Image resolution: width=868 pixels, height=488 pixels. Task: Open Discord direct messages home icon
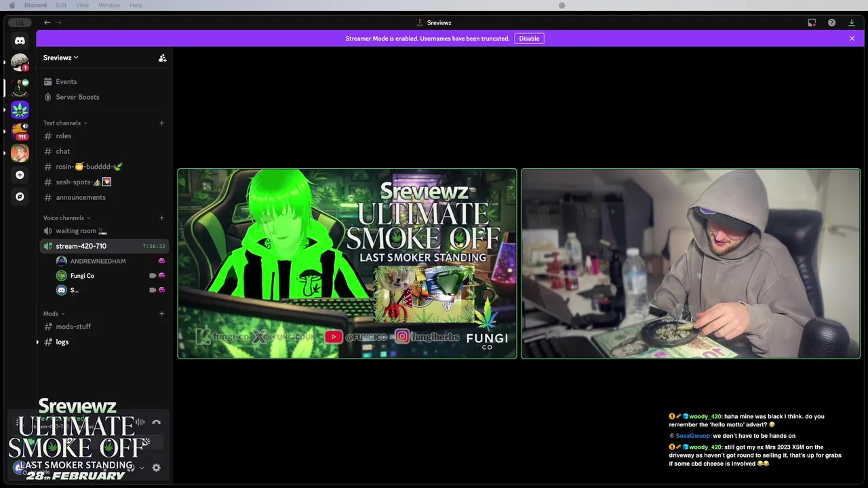pyautogui.click(x=20, y=41)
